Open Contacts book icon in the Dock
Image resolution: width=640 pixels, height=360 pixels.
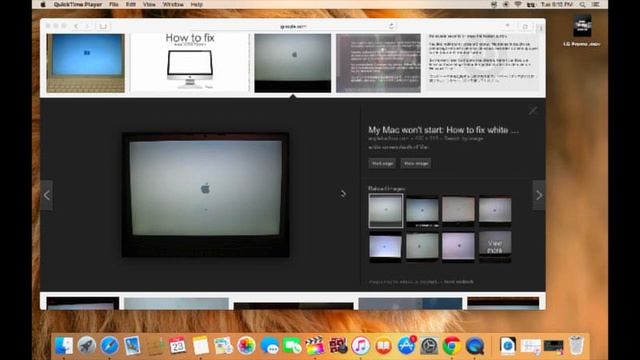(156, 346)
